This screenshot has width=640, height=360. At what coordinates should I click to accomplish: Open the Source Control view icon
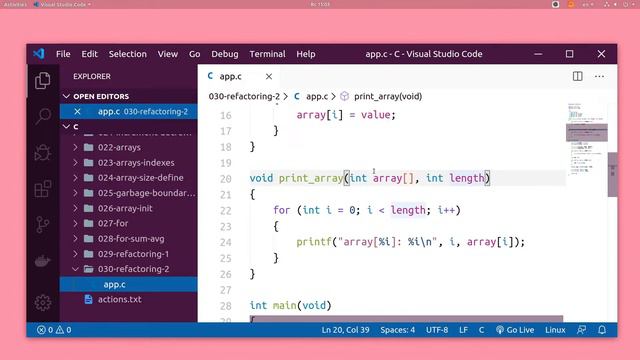tap(42, 224)
